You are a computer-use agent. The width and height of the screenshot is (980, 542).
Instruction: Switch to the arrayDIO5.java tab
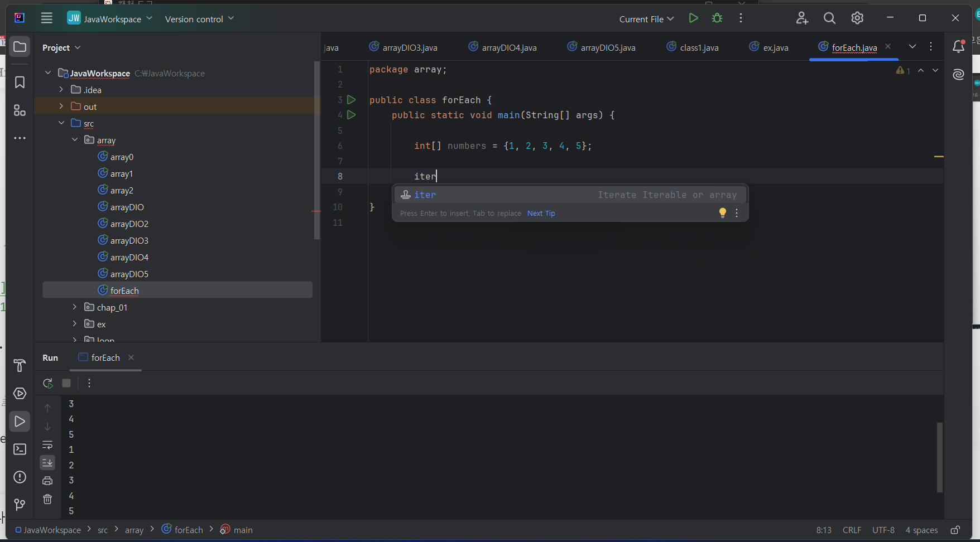(602, 47)
